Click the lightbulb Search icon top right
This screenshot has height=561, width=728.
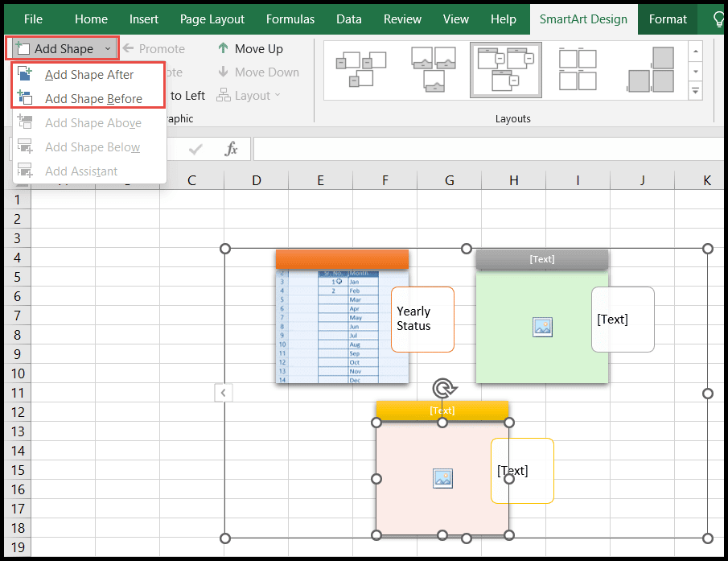click(x=718, y=19)
